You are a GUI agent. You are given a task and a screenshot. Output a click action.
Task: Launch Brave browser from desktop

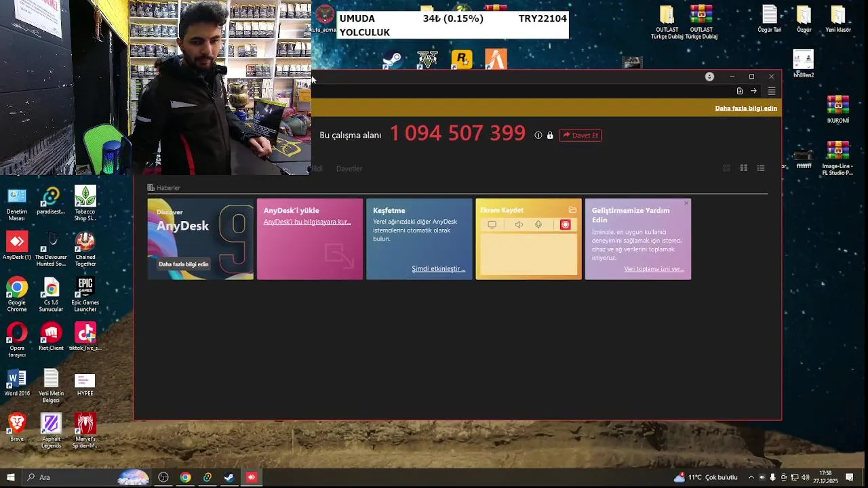coord(17,427)
